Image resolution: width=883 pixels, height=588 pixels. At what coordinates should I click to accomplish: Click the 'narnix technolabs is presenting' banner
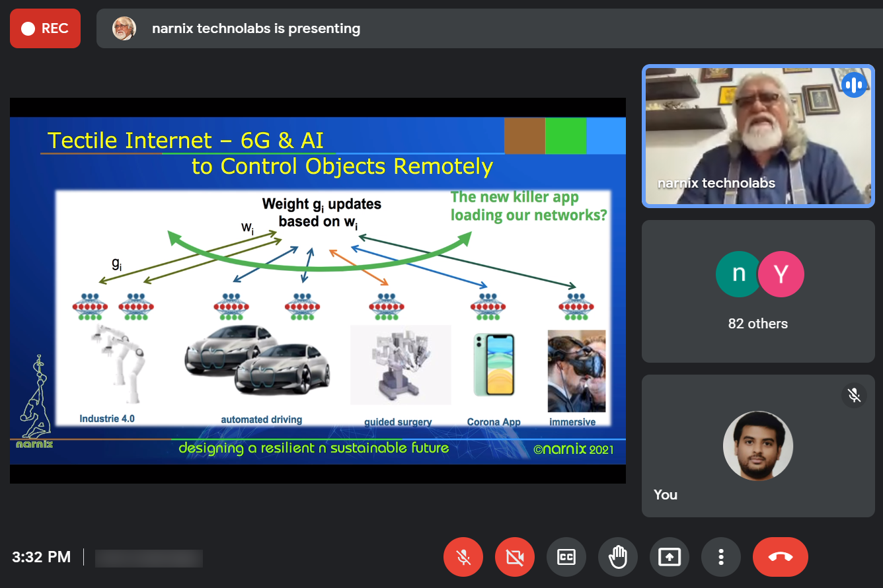click(x=490, y=28)
